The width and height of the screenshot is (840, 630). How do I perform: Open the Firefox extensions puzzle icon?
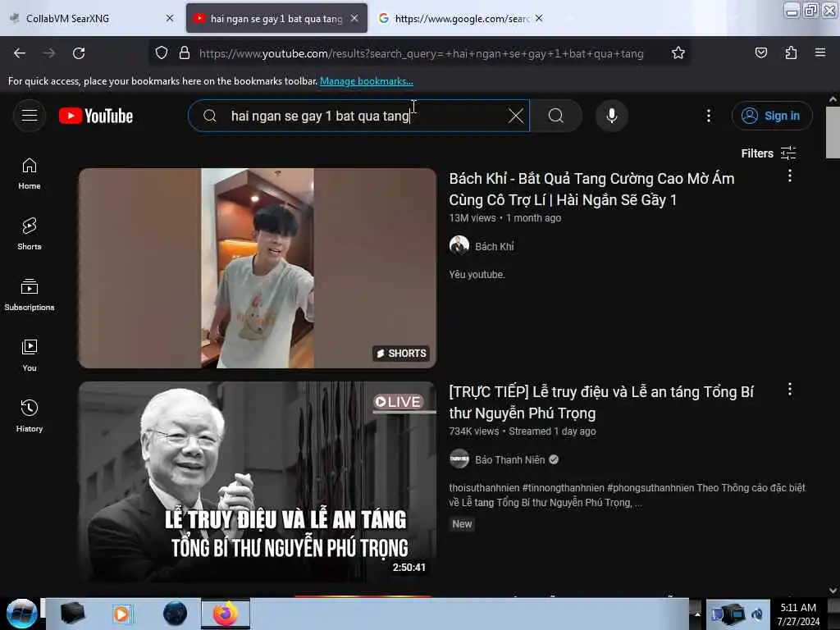791,53
